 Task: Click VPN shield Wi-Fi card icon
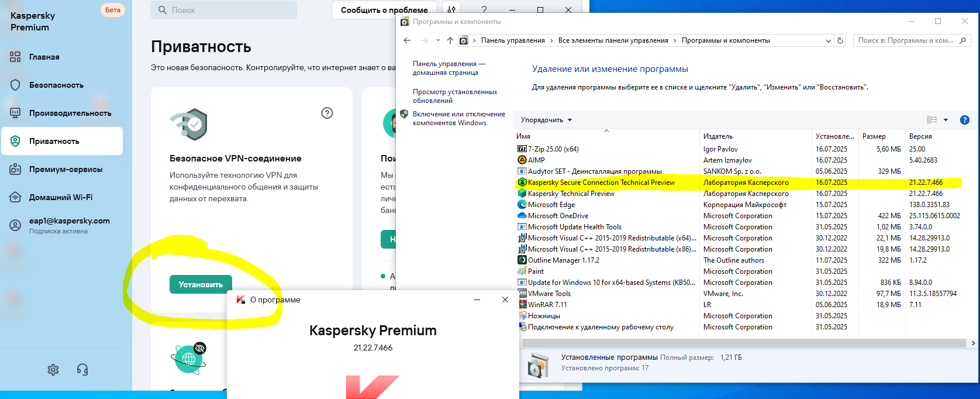point(189,124)
